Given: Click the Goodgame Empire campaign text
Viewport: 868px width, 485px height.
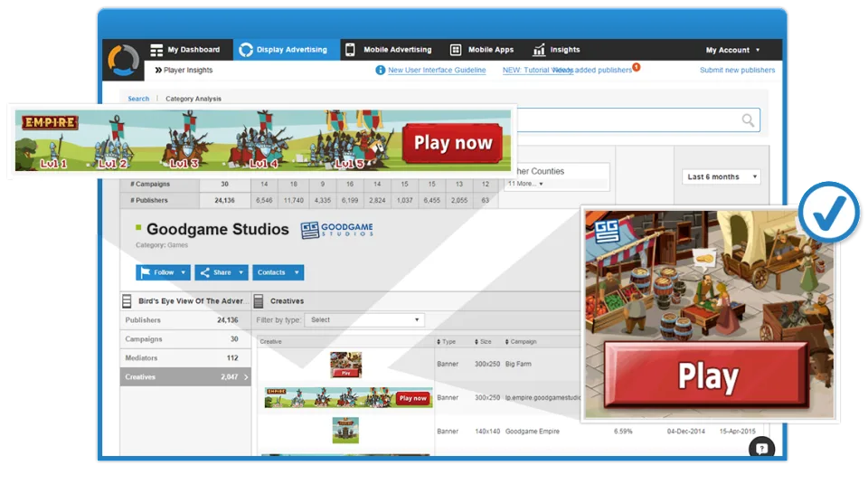Looking at the screenshot, I should pyautogui.click(x=532, y=432).
